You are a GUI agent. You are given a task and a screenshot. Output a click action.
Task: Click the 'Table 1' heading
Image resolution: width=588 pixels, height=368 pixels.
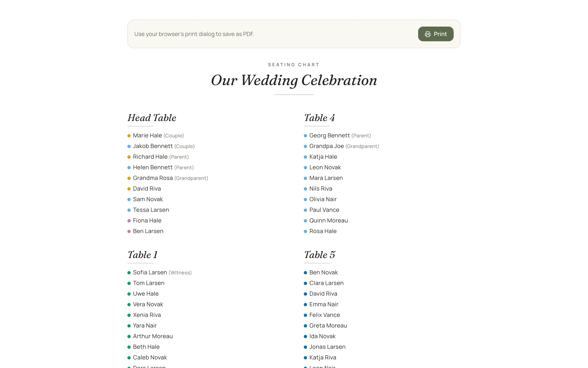tap(143, 255)
